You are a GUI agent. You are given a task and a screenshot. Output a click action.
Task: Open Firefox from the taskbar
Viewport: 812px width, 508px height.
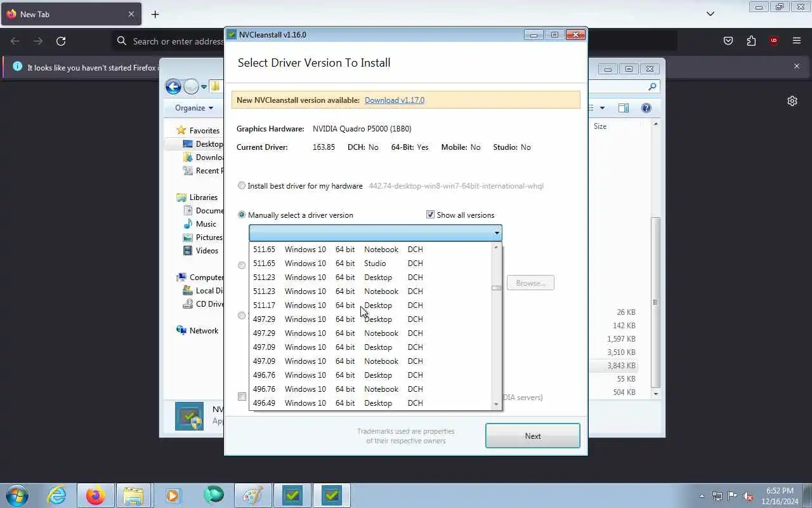(x=96, y=495)
